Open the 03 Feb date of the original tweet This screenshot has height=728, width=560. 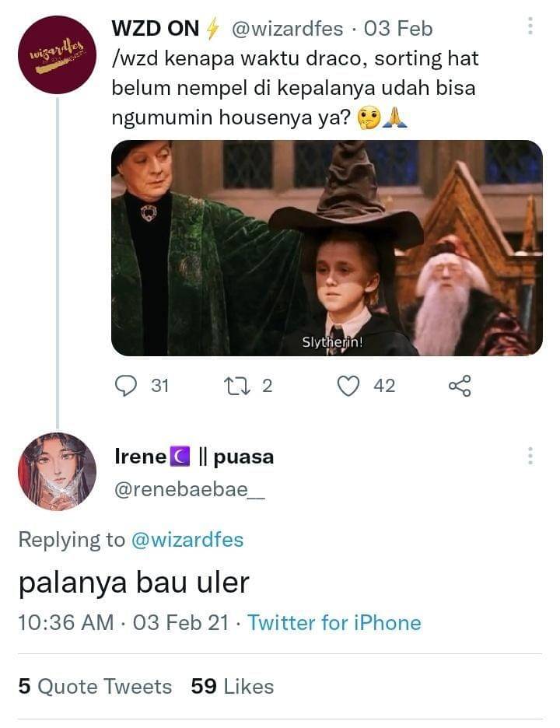click(398, 29)
